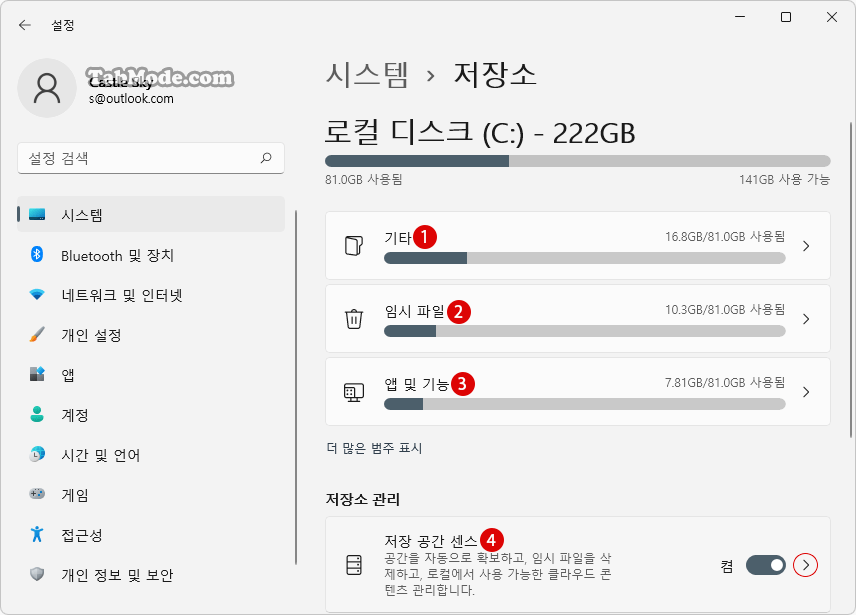Click the network Wi-Fi icon in sidebar

(37, 295)
